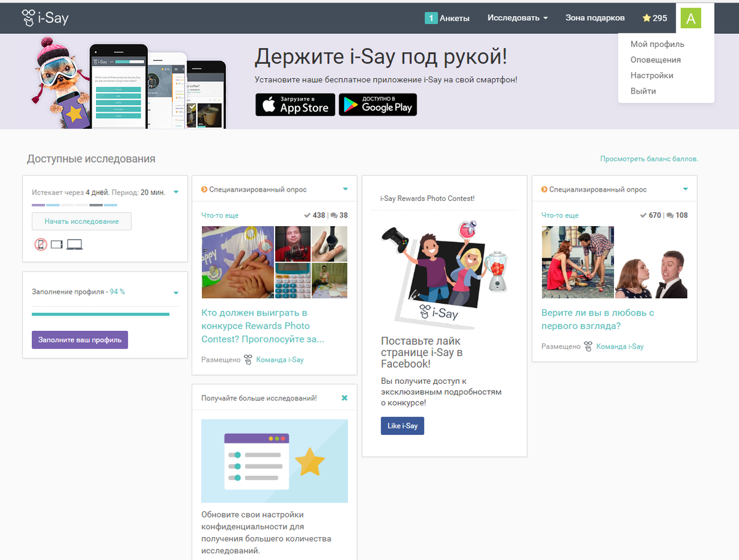Select Мой профиль from the user menu
This screenshot has width=739, height=560.
657,44
